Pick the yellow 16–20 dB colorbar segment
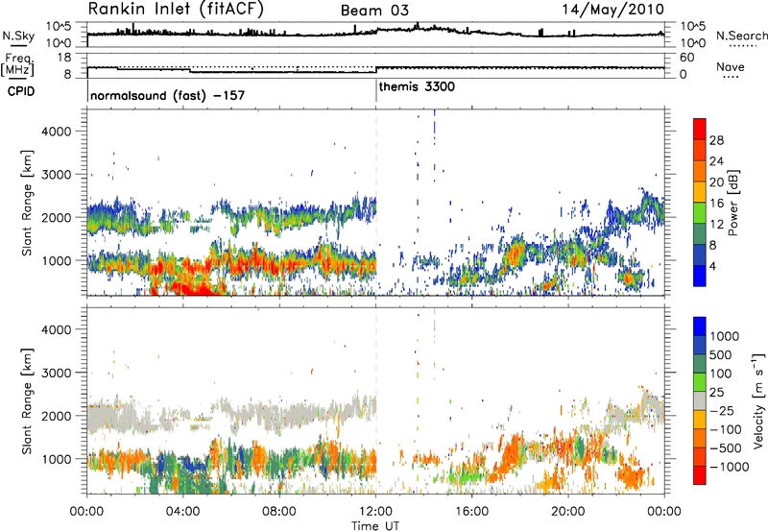 [700, 192]
